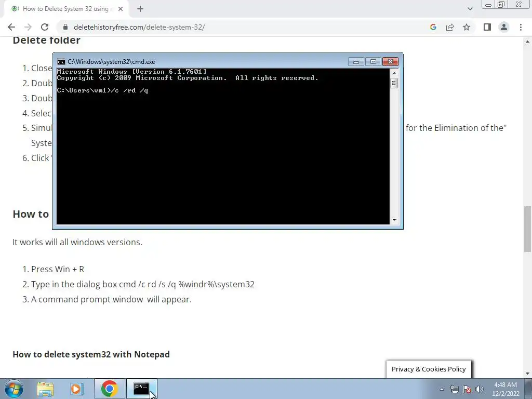Click the Microsoft copyright line in cmd
532x399 pixels.
coord(188,78)
